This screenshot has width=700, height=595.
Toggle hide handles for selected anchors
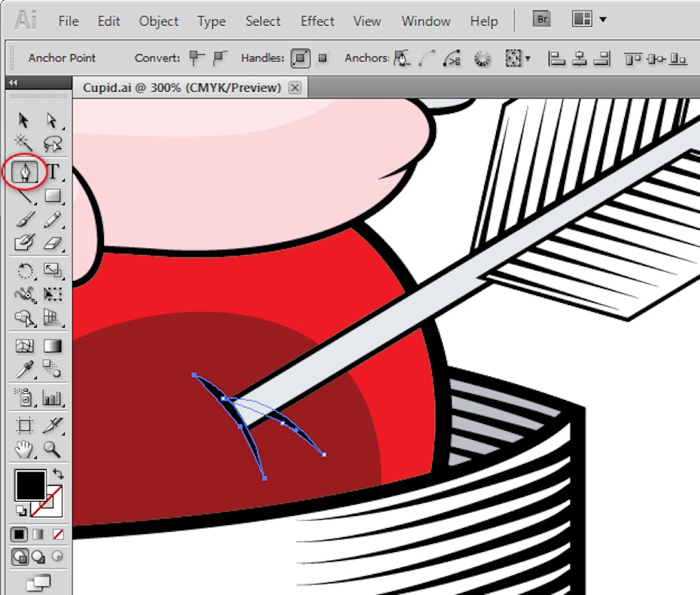click(x=323, y=58)
